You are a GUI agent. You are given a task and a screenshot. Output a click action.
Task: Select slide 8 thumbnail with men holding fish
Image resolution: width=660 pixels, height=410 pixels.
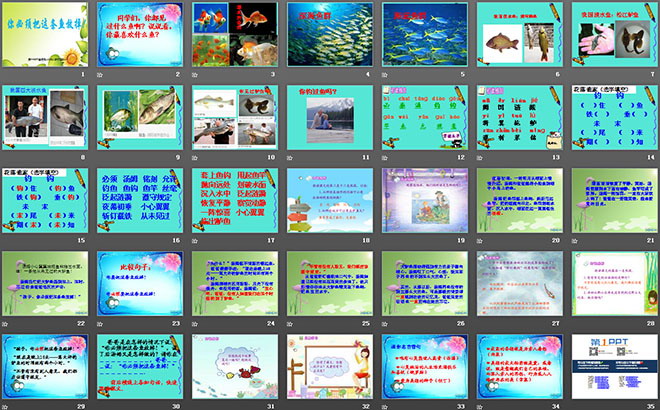(45, 117)
